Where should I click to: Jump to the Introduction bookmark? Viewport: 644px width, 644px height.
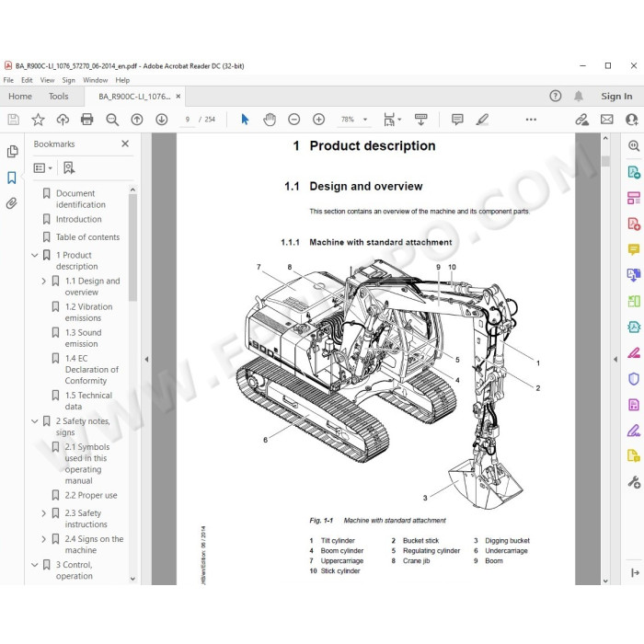[78, 219]
